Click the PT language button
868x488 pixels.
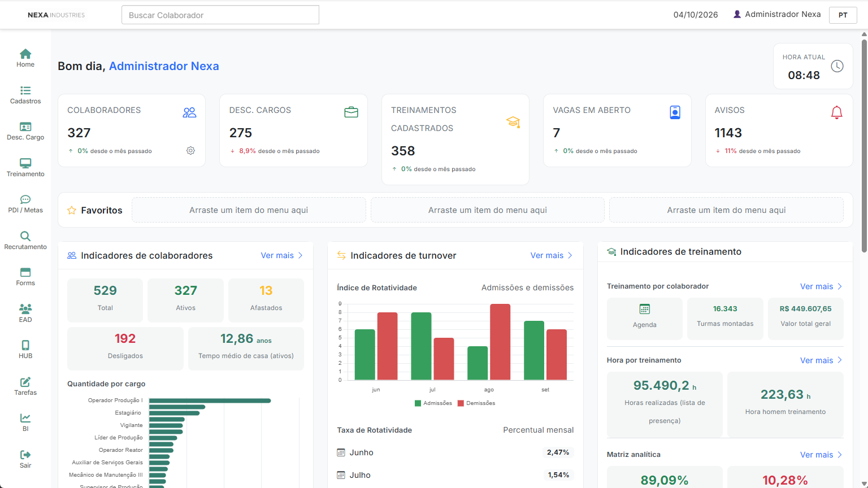click(843, 15)
